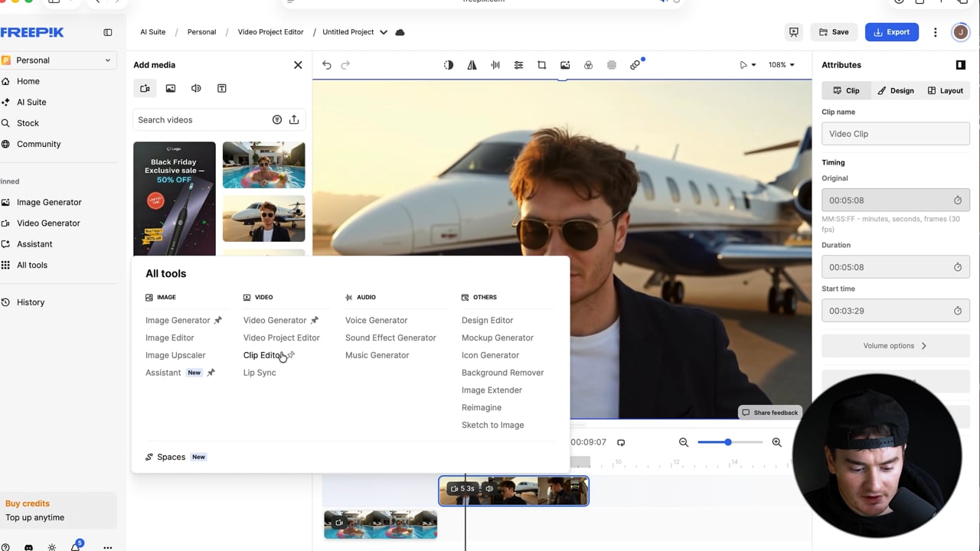
Task: Open the contrast/opacity tool icon
Action: coord(449,65)
